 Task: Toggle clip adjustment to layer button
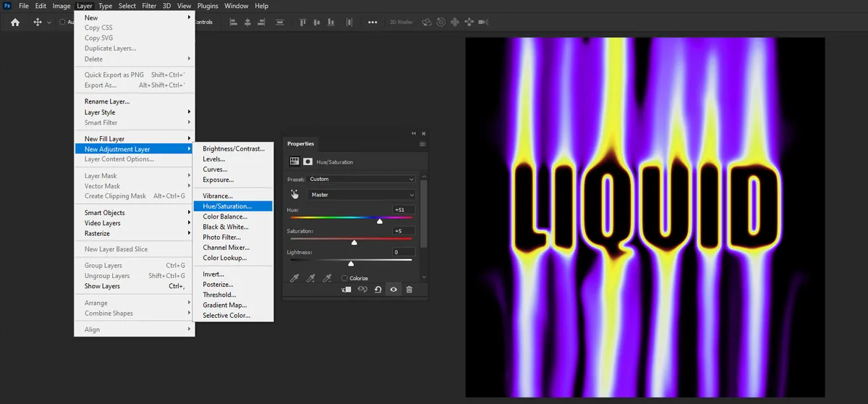(x=346, y=290)
